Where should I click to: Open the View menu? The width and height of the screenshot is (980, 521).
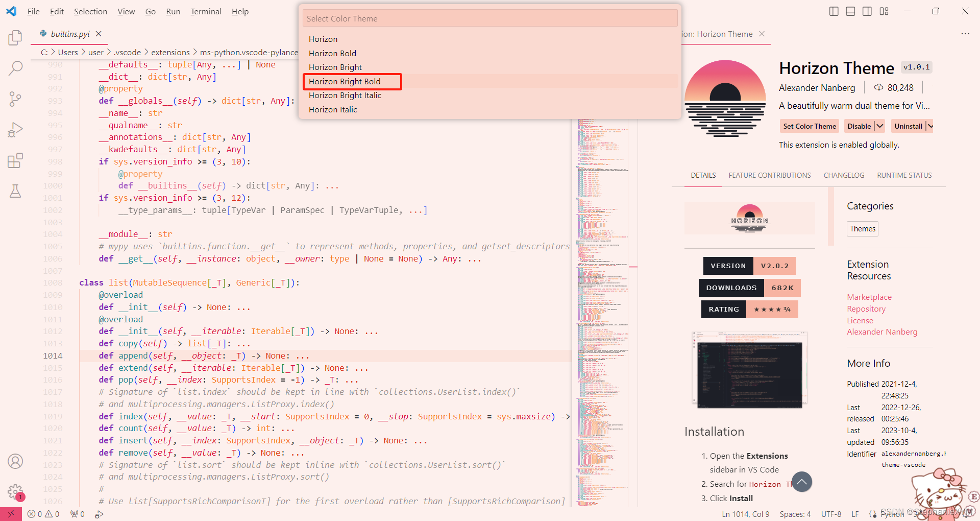click(126, 11)
